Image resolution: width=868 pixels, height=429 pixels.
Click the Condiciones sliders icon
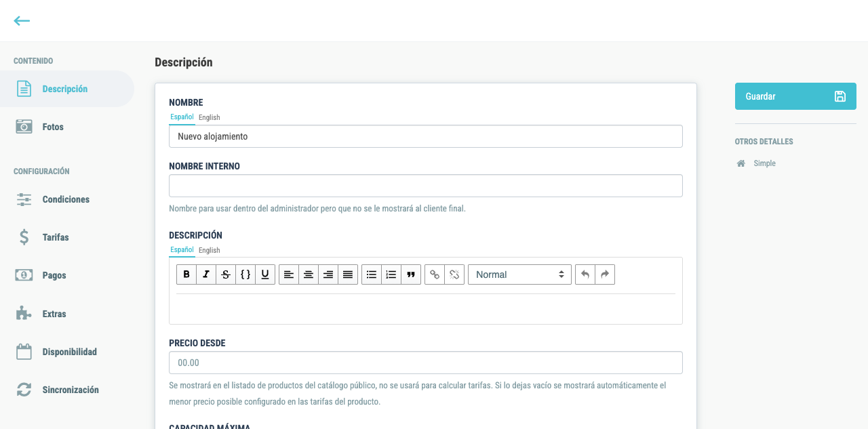point(24,199)
